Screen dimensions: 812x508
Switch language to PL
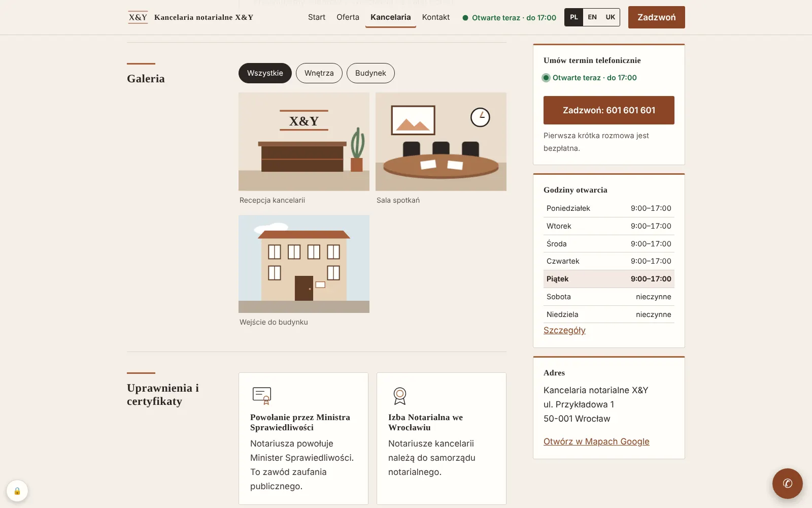(x=574, y=17)
